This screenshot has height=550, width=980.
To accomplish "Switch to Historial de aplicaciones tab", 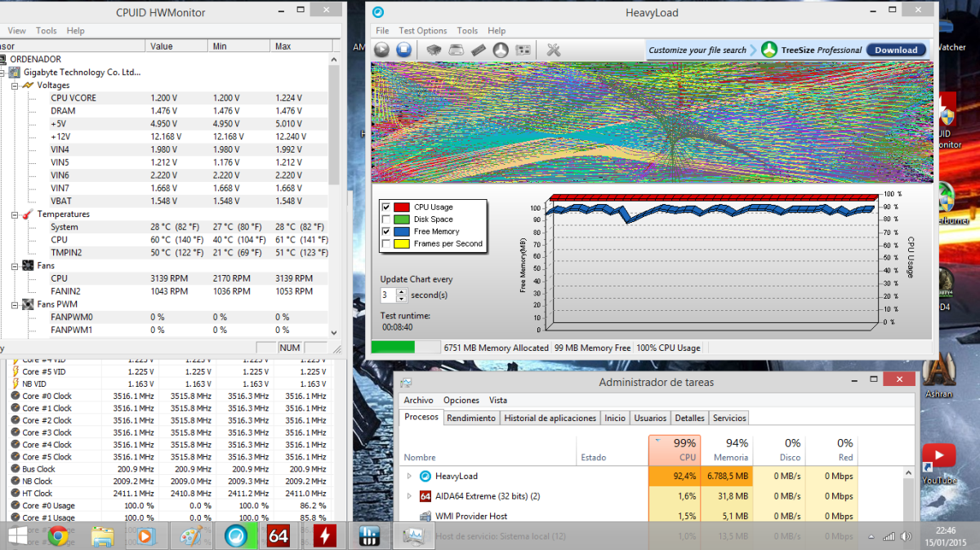I will tap(550, 418).
